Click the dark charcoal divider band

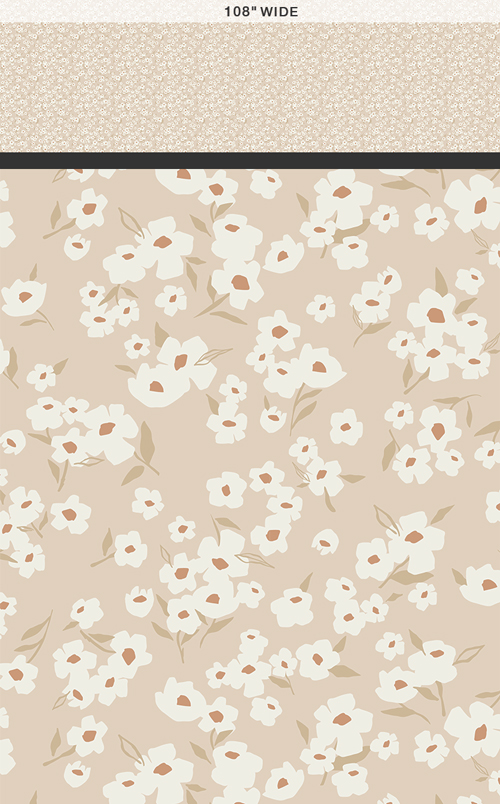tap(250, 160)
